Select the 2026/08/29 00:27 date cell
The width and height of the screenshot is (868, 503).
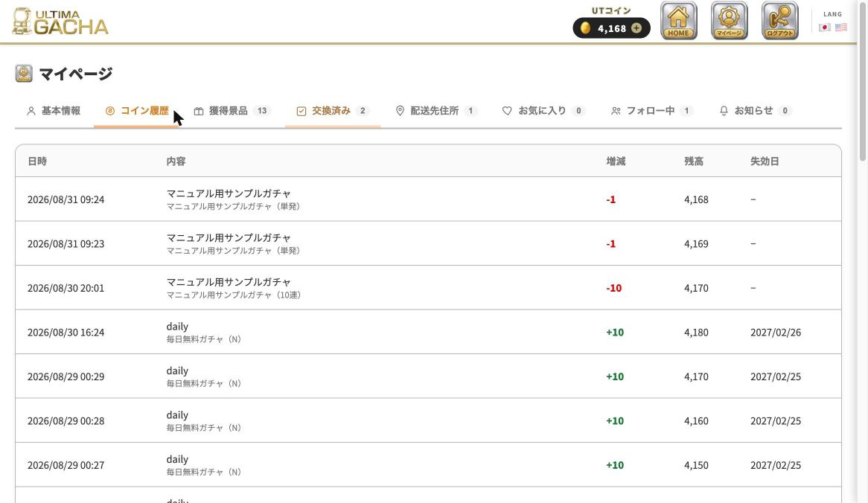pyautogui.click(x=66, y=465)
